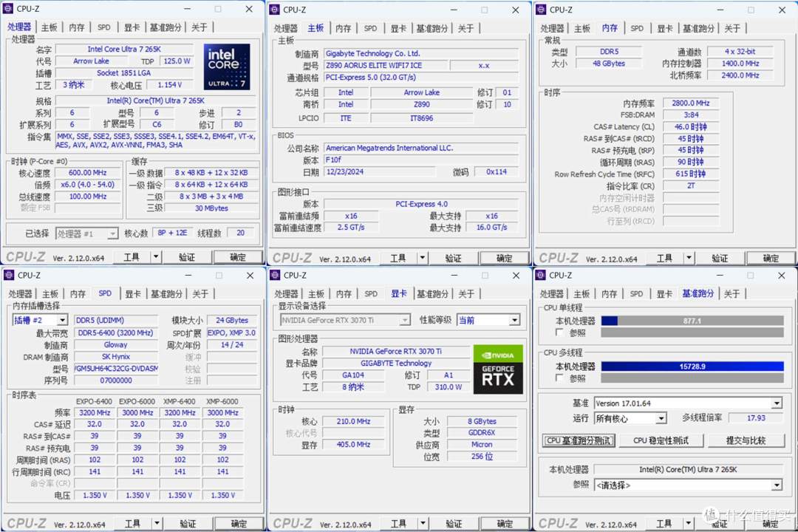Click the multi-thread 15728.9 score bar
This screenshot has width=798, height=532.
[692, 366]
